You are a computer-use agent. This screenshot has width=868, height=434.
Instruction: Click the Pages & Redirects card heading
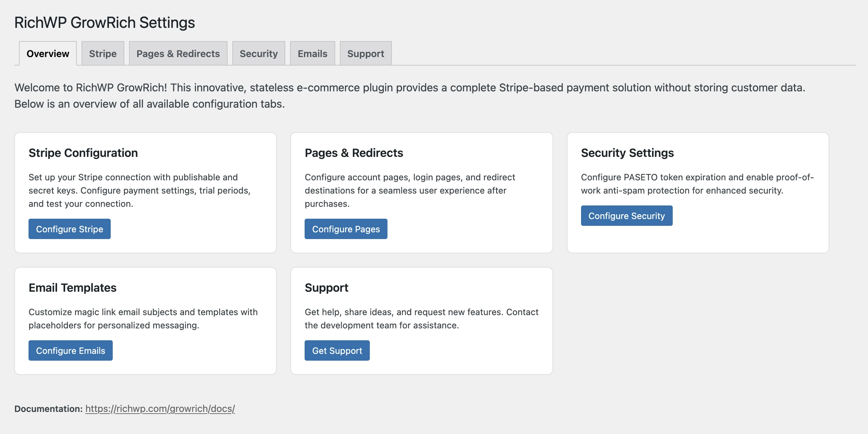354,153
